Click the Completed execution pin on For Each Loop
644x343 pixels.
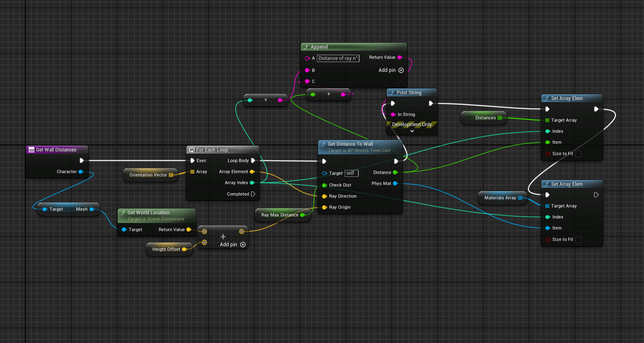(x=253, y=194)
